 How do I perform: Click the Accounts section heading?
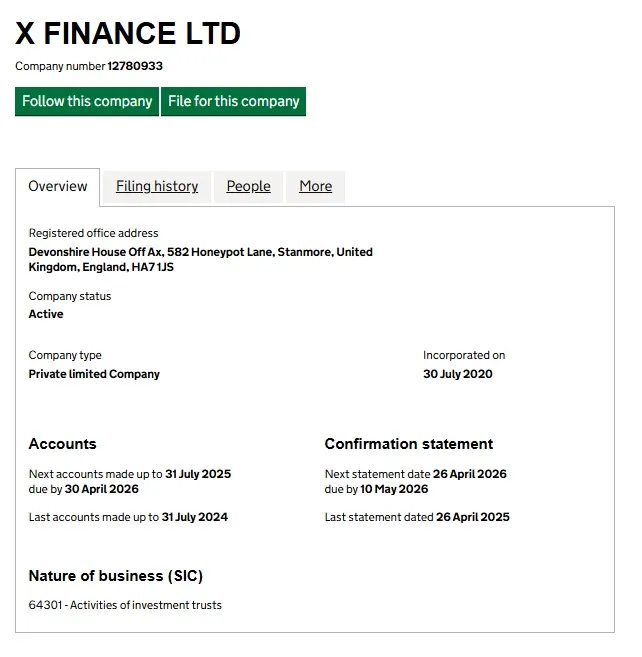63,444
